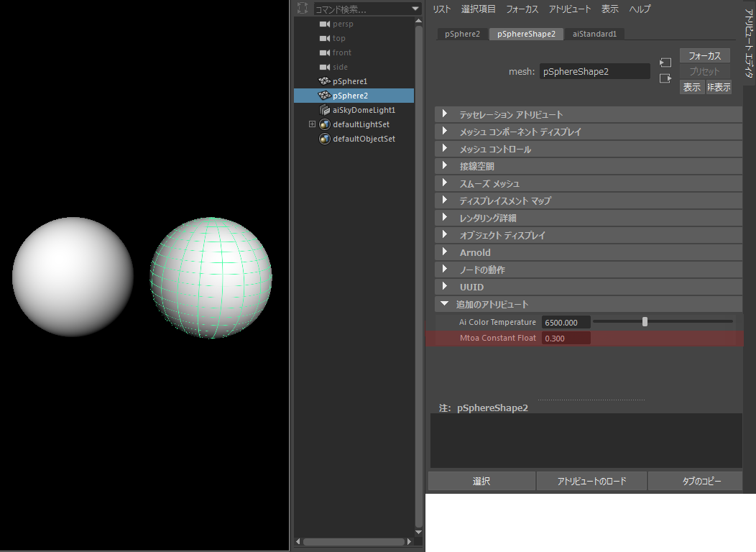Click the Ai Color Temperature slider handle
The image size is (756, 552).
(645, 321)
